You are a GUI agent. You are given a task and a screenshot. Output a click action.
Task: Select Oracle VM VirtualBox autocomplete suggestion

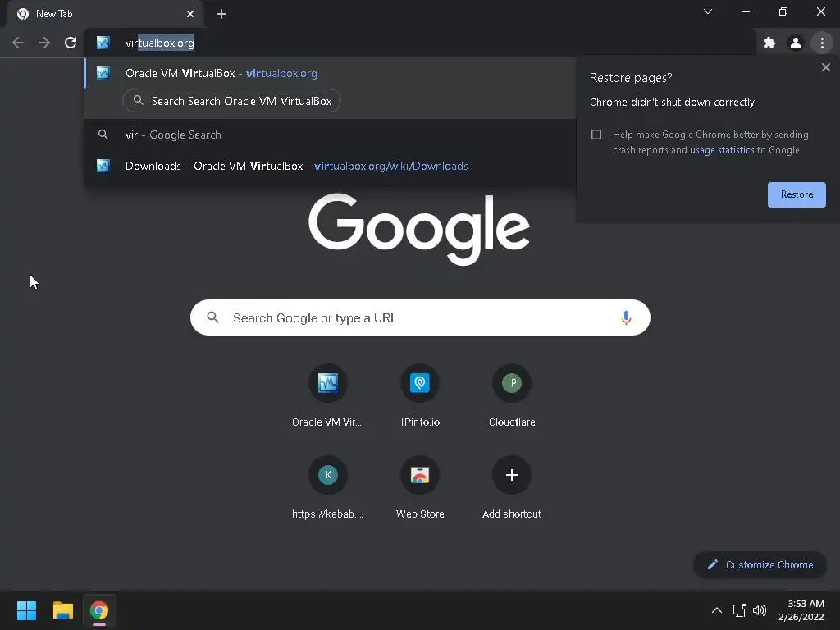coord(330,73)
